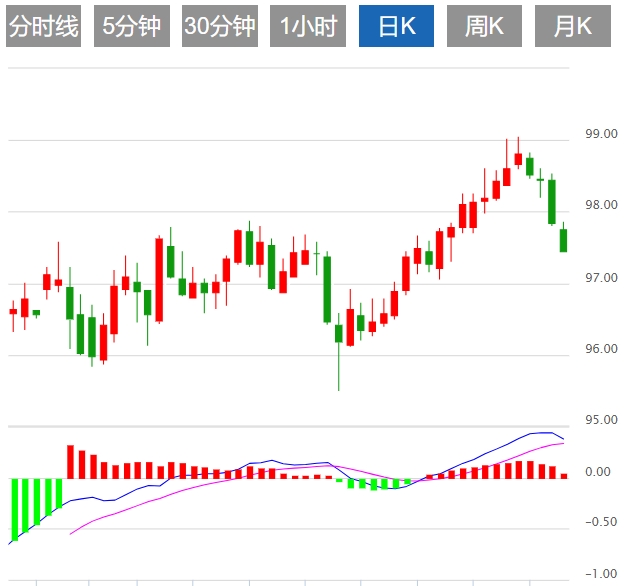Click the 97.00 price axis label
Viewport: 628px width, 586px height.
click(601, 278)
